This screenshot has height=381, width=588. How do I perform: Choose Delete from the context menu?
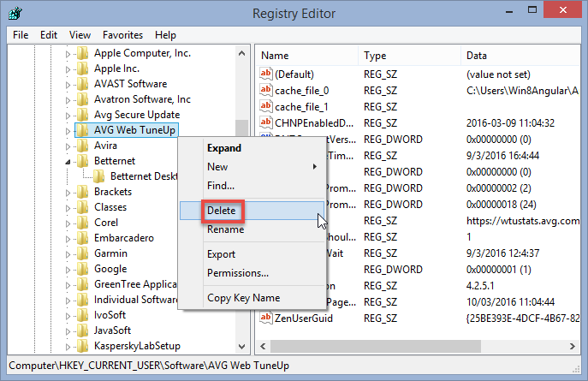click(x=252, y=211)
